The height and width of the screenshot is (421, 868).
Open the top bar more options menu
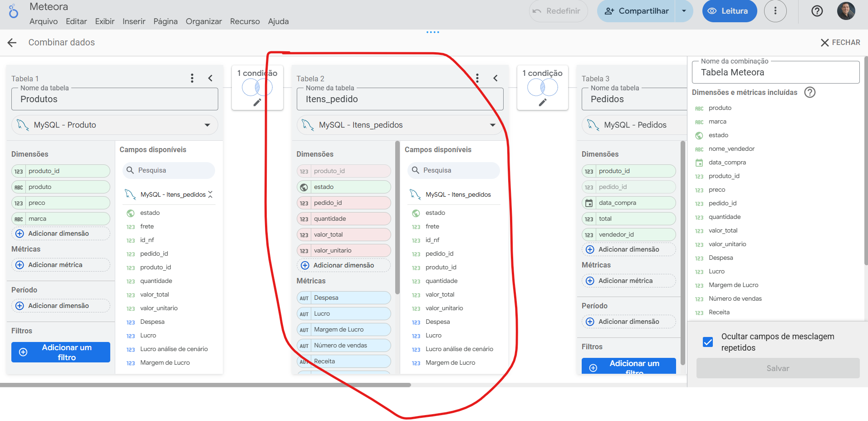pyautogui.click(x=775, y=11)
